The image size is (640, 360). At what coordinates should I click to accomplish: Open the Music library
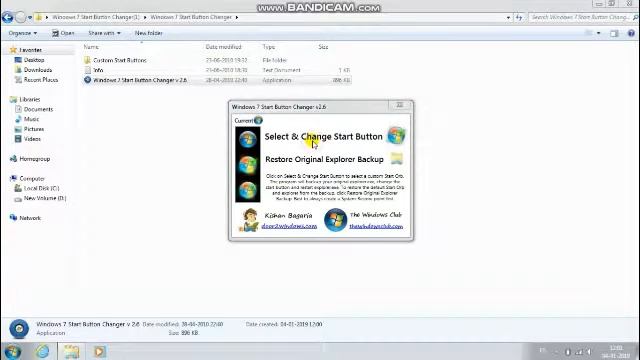31,119
